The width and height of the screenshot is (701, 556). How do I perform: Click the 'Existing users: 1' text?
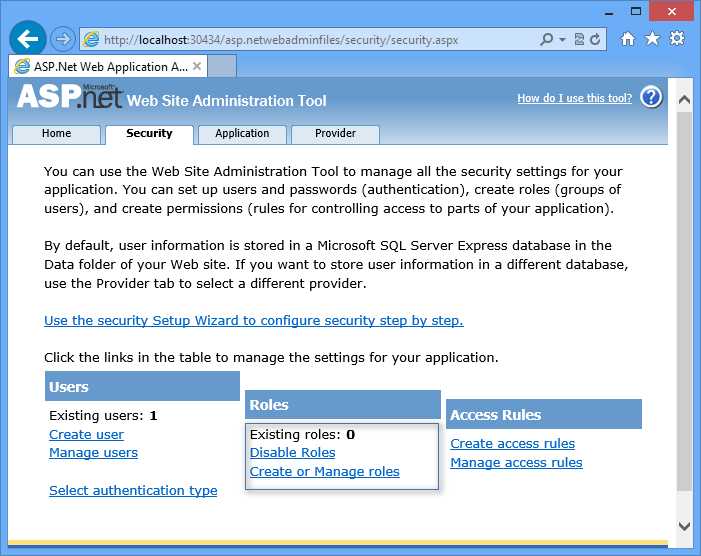103,416
